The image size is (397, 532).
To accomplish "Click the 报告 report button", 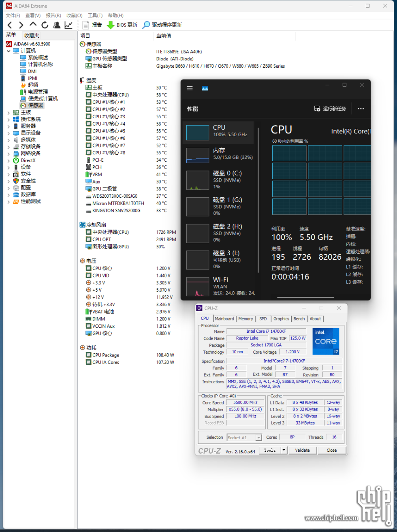I will 92,25.
